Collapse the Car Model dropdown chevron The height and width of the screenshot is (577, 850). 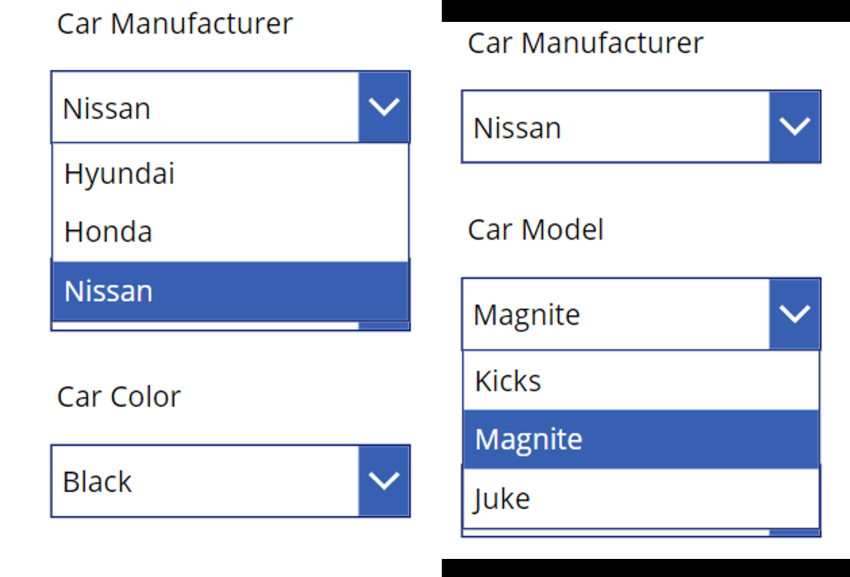(795, 314)
